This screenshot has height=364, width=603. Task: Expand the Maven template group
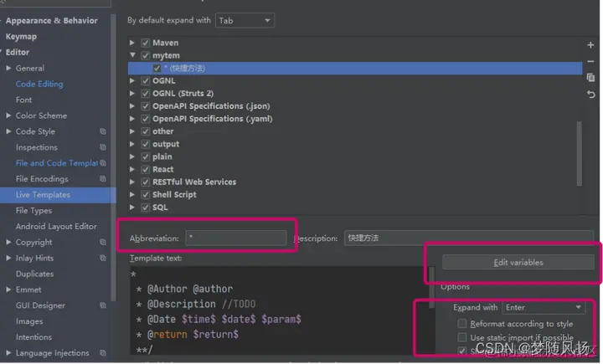tap(132, 43)
